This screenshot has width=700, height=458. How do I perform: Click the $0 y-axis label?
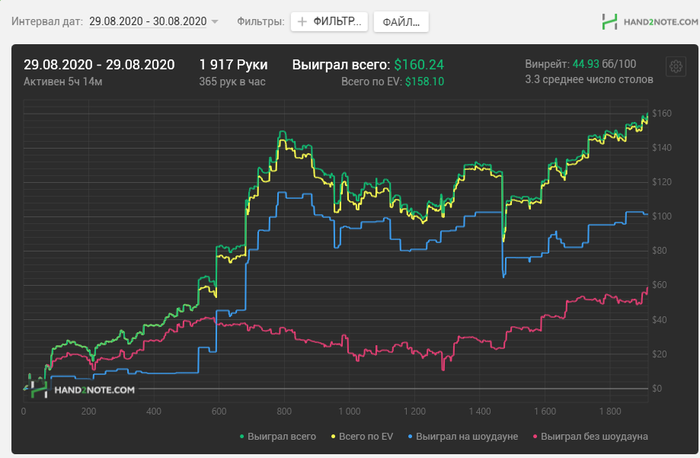point(657,388)
